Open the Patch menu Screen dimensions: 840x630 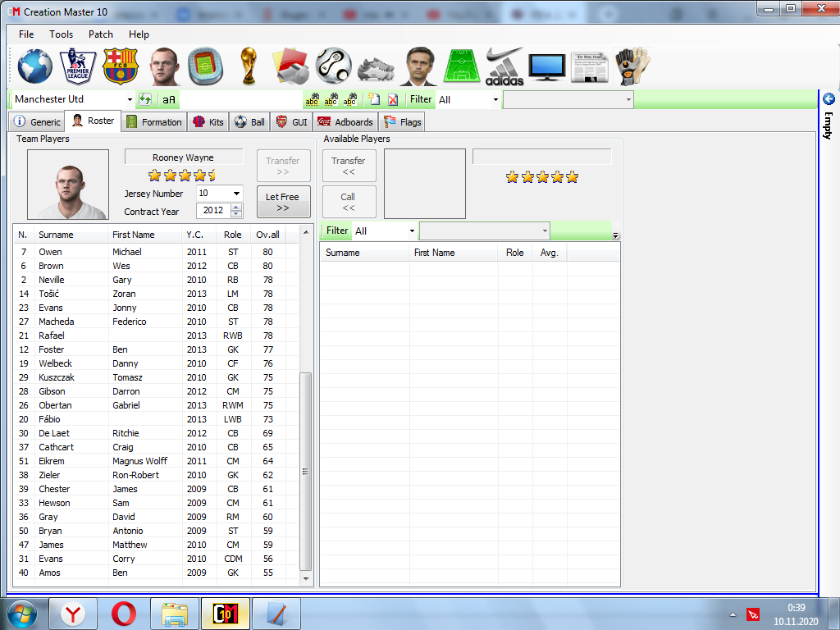click(101, 34)
